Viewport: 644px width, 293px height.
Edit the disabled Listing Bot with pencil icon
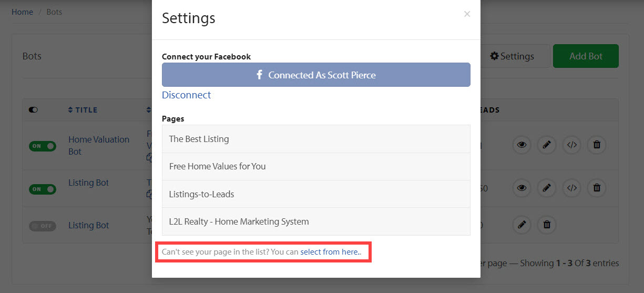point(522,225)
